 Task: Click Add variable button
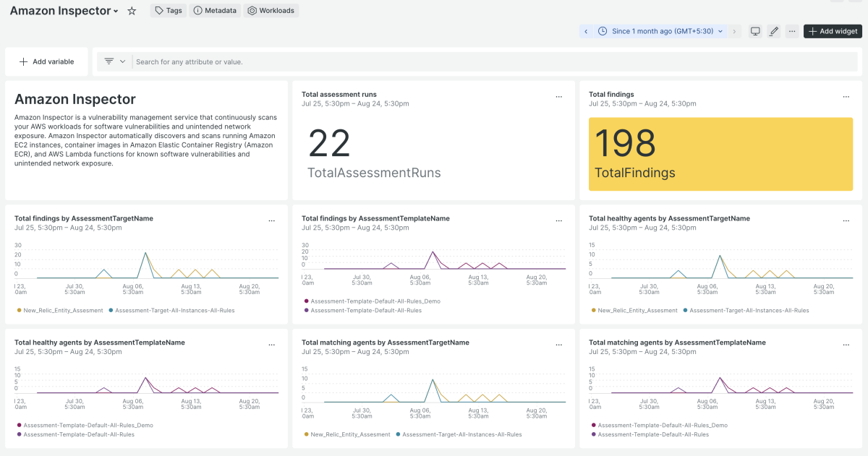coord(47,61)
